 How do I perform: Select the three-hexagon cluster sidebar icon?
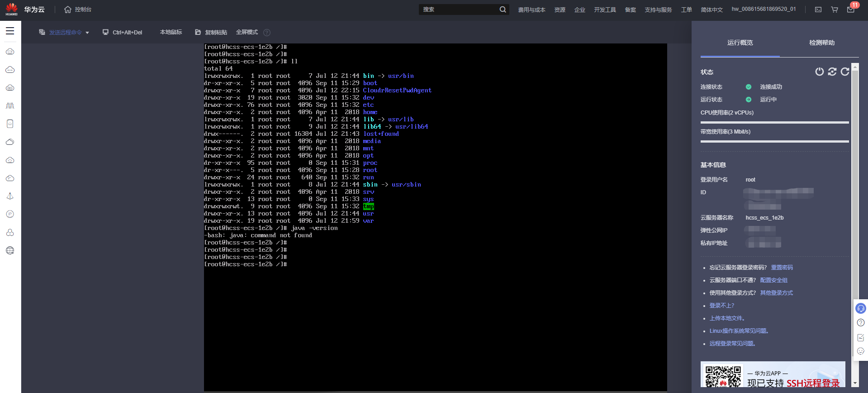10,232
